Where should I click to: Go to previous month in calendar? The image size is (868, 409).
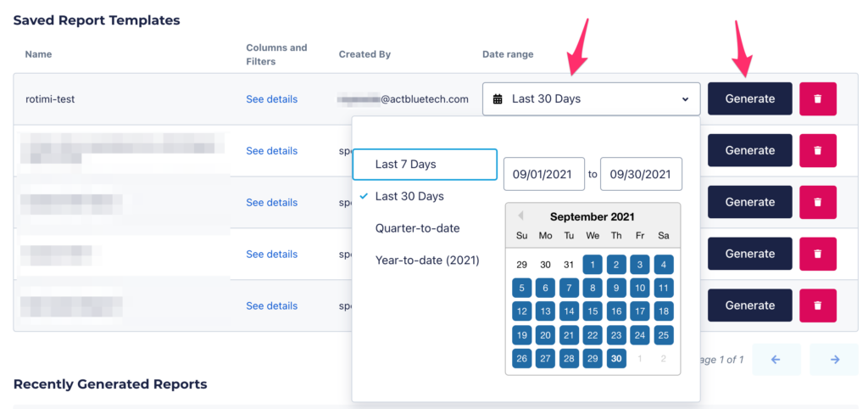520,216
